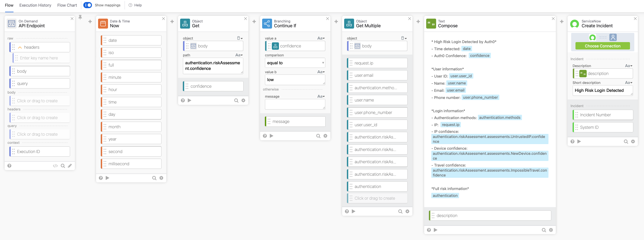
Task: Open Help from the top bar
Action: point(135,5)
